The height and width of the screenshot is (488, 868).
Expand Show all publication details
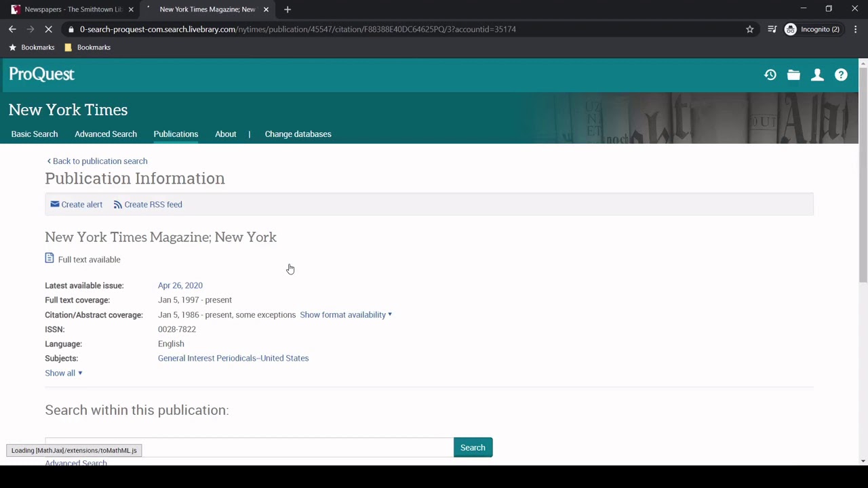tap(64, 373)
